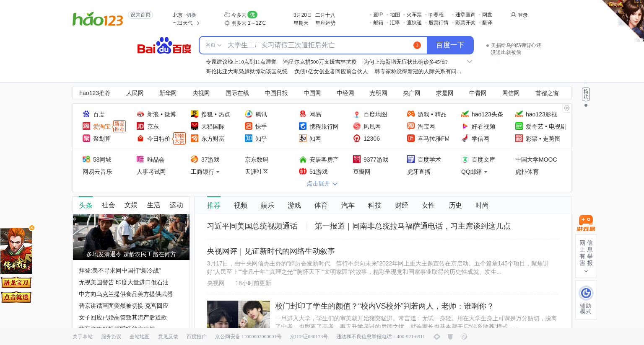
Task: Open the Juhuasuan icon
Action: tap(86, 138)
